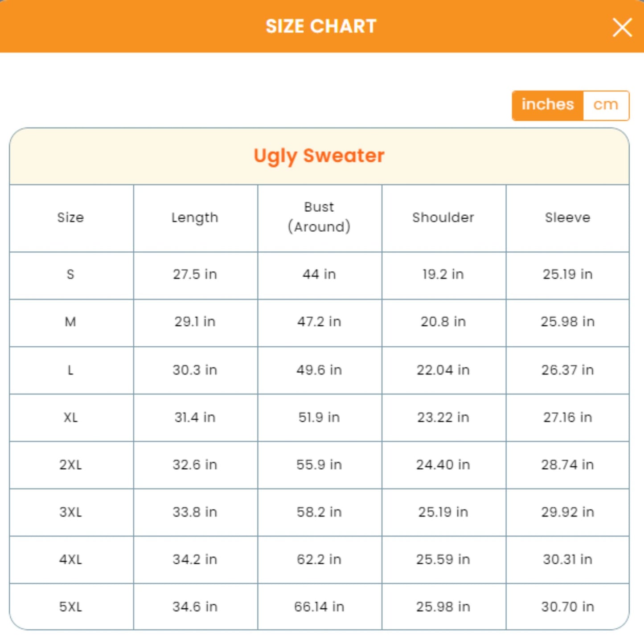This screenshot has height=644, width=644.
Task: Click the 62.2 in bust cell
Action: coord(319,559)
